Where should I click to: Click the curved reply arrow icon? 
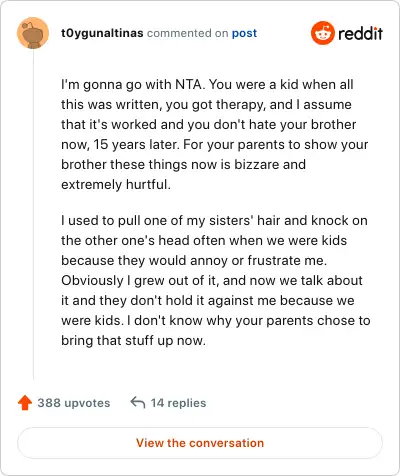click(x=138, y=402)
